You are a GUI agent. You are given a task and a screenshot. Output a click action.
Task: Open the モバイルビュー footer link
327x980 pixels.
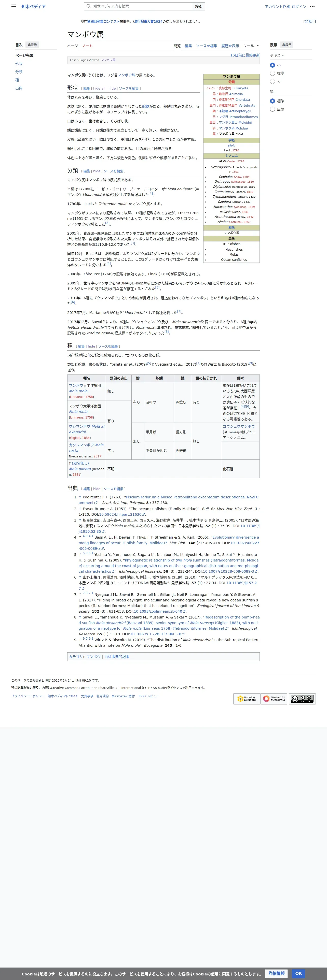pos(148,696)
